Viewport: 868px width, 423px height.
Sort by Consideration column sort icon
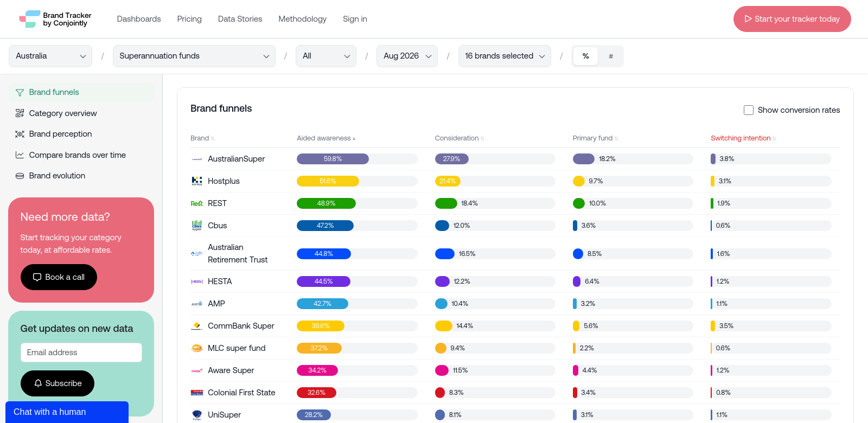[482, 139]
